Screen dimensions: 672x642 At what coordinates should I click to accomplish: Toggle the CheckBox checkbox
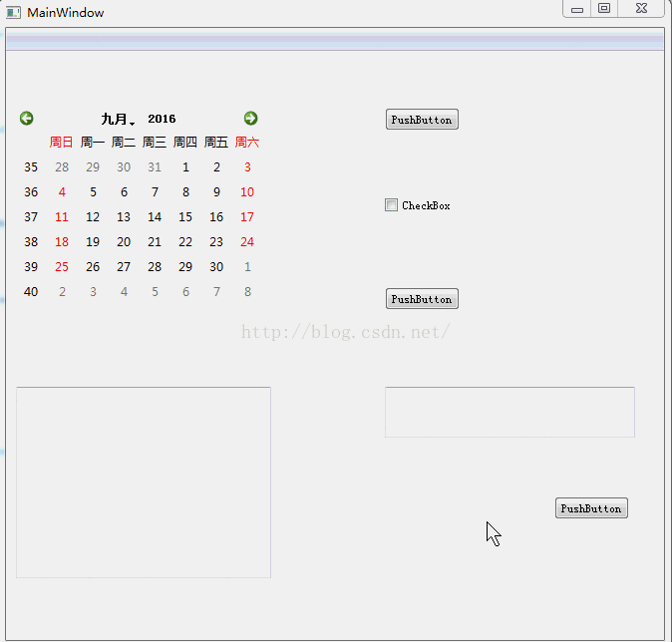coord(391,205)
